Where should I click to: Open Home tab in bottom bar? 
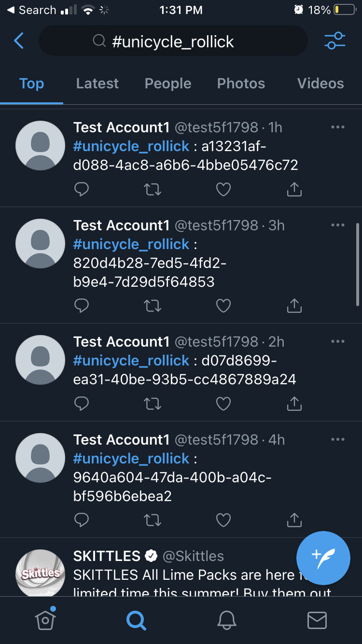click(x=45, y=619)
